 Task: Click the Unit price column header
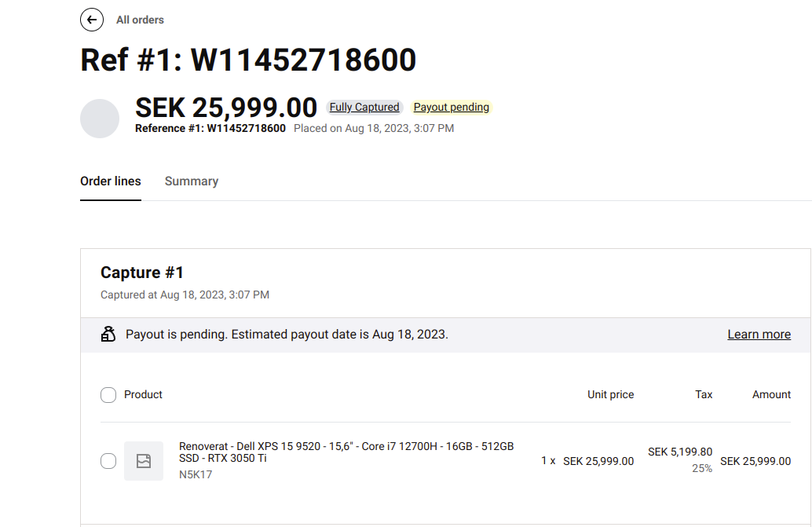610,394
